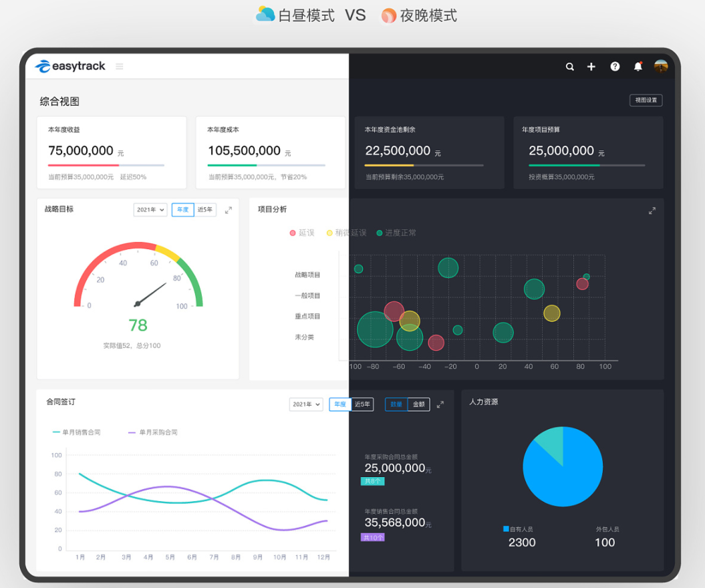Click 投资概算35,000,000元 text
Viewport: 705px width, 588px height.
(x=561, y=177)
